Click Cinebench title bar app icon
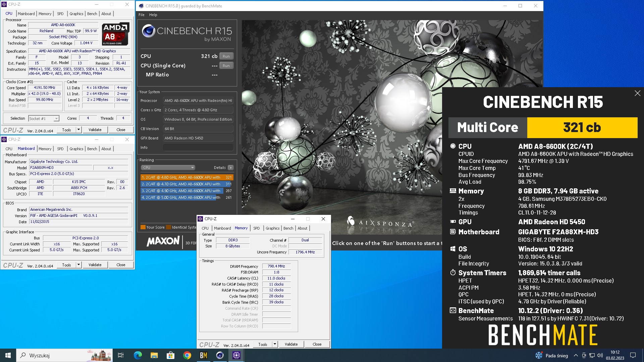Image resolution: width=644 pixels, height=362 pixels. pyautogui.click(x=141, y=6)
